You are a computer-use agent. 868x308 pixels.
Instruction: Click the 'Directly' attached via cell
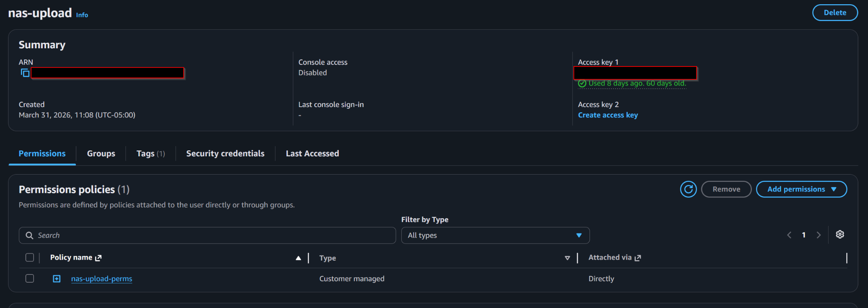pos(601,279)
